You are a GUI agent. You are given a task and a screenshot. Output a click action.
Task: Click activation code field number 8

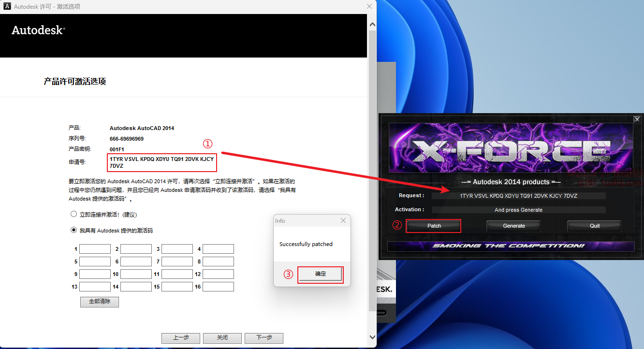pyautogui.click(x=218, y=262)
